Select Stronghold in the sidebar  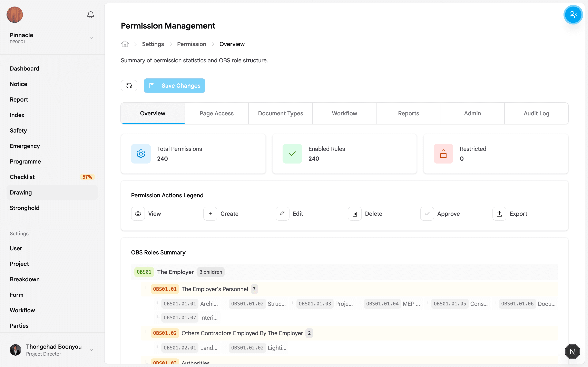click(x=24, y=208)
